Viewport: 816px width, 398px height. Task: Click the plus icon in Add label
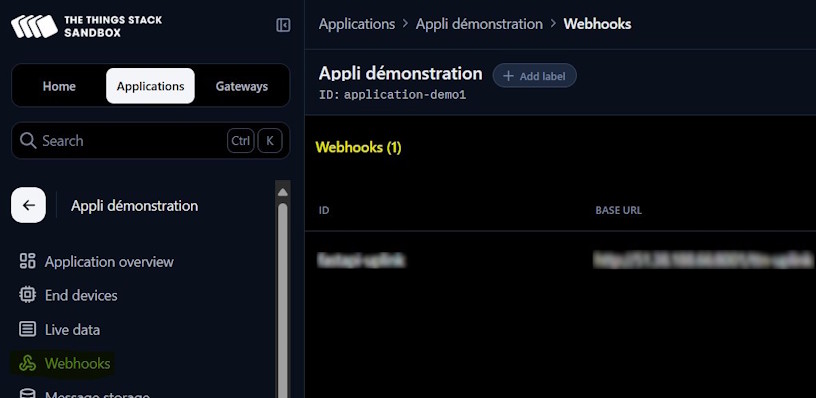508,76
